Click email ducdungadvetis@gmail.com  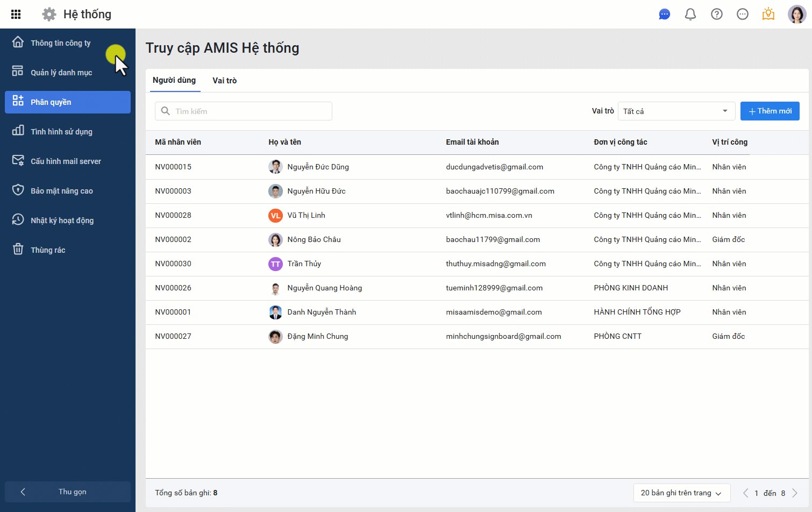click(495, 167)
